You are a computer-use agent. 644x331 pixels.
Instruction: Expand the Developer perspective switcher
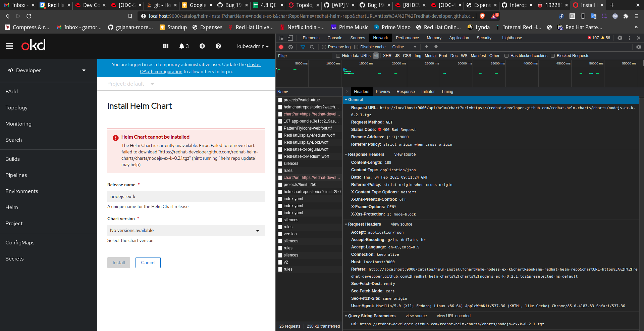pos(47,70)
